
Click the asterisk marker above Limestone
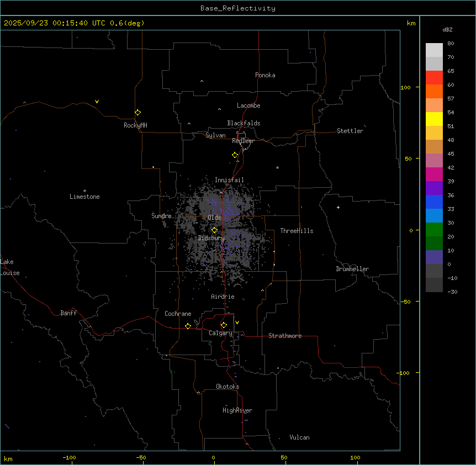(x=84, y=191)
